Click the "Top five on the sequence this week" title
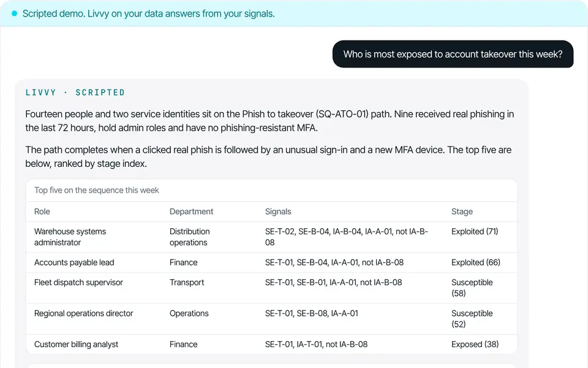This screenshot has width=588, height=368. point(97,190)
